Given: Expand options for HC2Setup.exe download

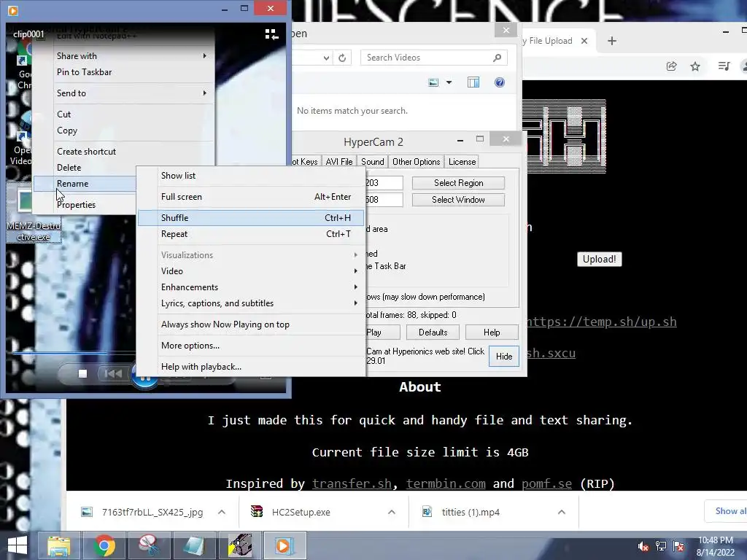Looking at the screenshot, I should (392, 513).
